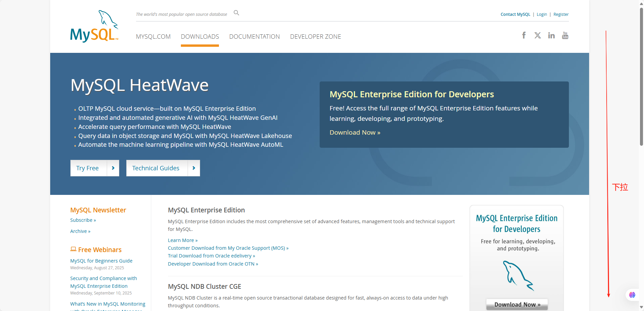Click the MySQL dolphin logo
Viewport: 644px width, 311px height.
(94, 26)
